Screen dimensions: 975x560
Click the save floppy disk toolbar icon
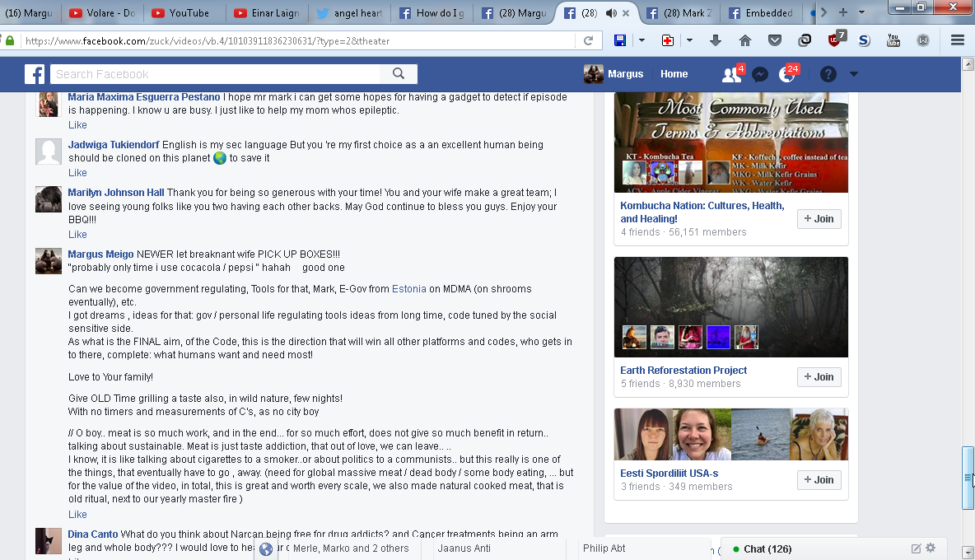[x=620, y=40]
